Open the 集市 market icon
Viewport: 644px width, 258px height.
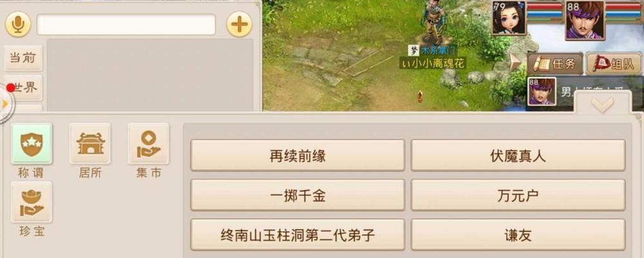148,144
